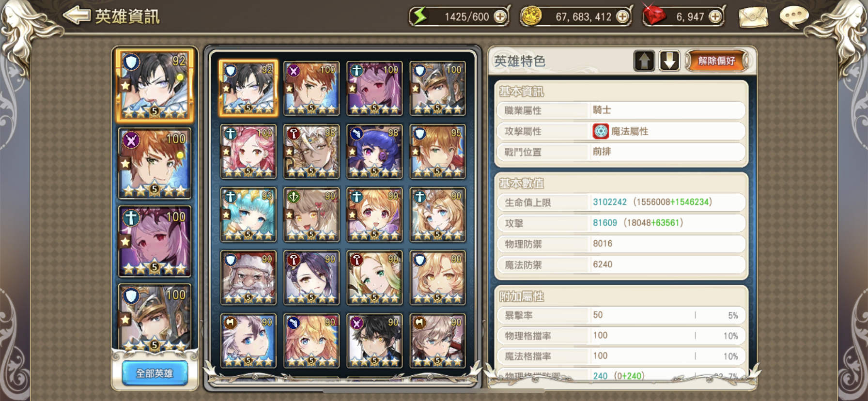Click the 魔法屬性 attack attribute icon
This screenshot has height=401, width=868.
[601, 131]
